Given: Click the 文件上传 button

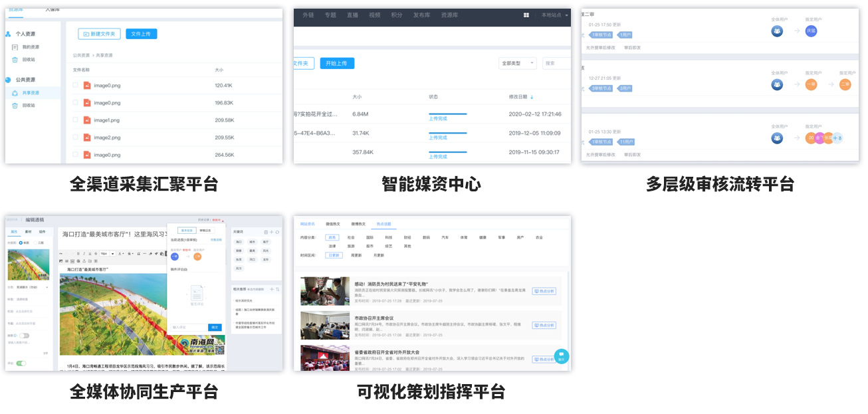Looking at the screenshot, I should pos(141,34).
